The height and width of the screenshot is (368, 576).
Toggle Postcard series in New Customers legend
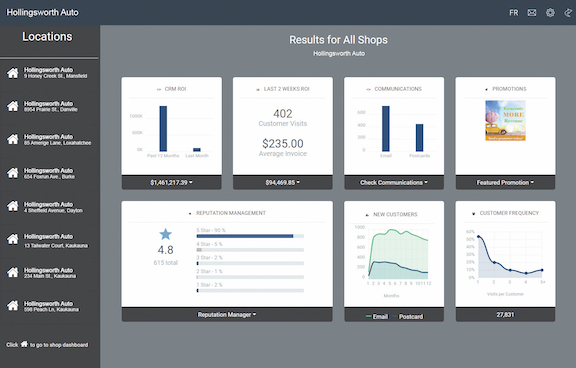(x=407, y=317)
